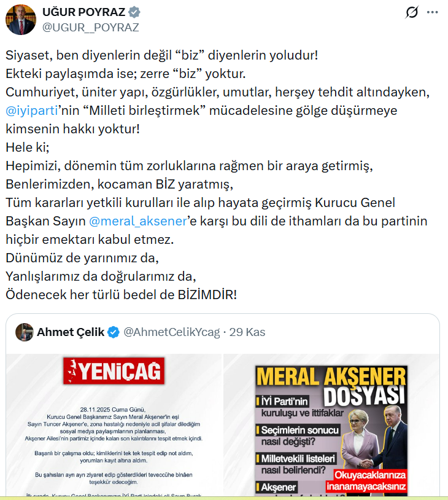Screen dimensions: 448x500
Task: Open the three-dots more options menu
Action: pyautogui.click(x=433, y=12)
